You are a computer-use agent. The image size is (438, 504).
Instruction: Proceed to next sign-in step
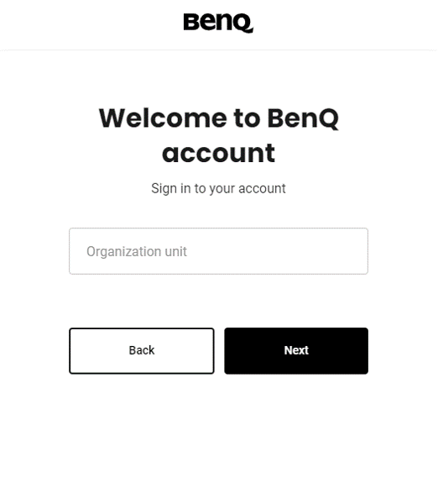(x=296, y=350)
